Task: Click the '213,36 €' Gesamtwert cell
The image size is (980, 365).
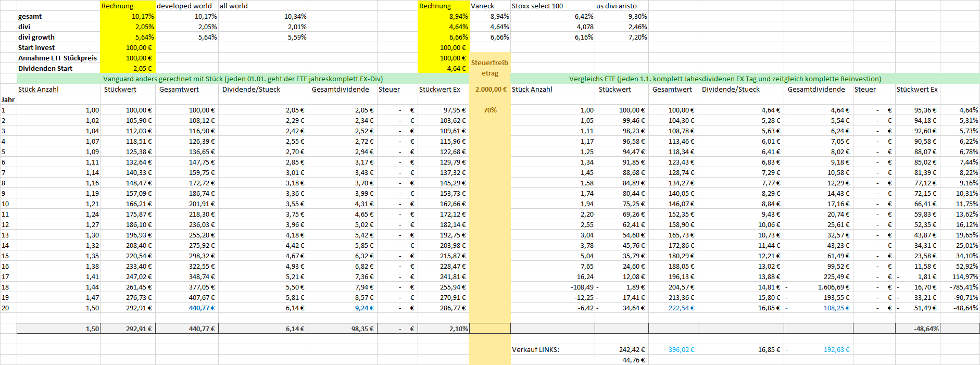Action: pyautogui.click(x=673, y=297)
